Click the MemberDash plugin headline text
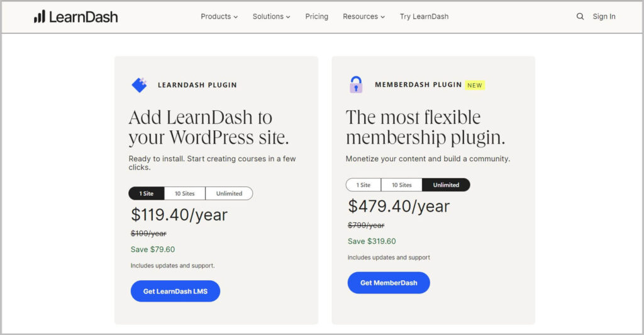 click(425, 127)
